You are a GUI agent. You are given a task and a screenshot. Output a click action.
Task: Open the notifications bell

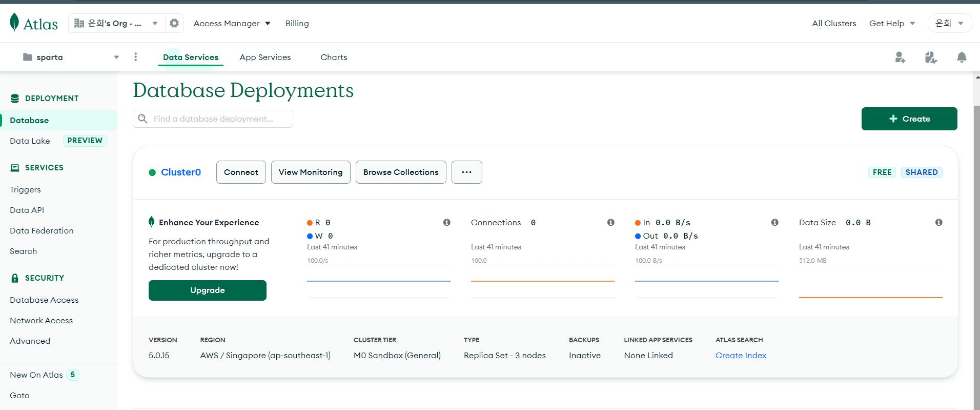point(962,57)
